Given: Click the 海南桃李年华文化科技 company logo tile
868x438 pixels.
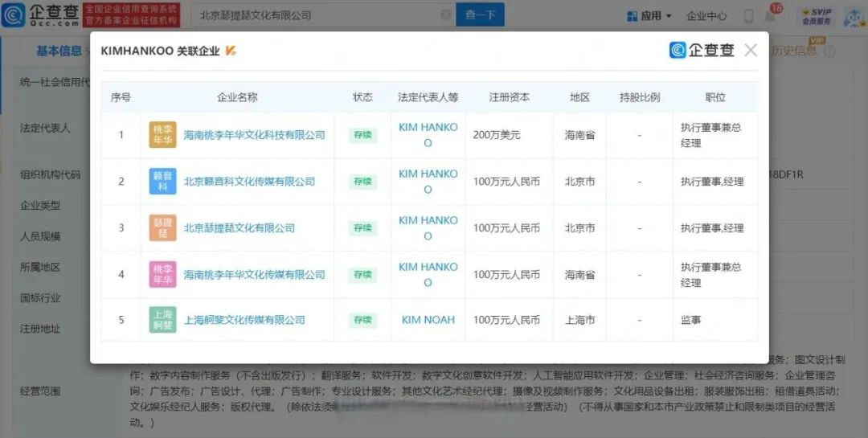Looking at the screenshot, I should coord(162,135).
